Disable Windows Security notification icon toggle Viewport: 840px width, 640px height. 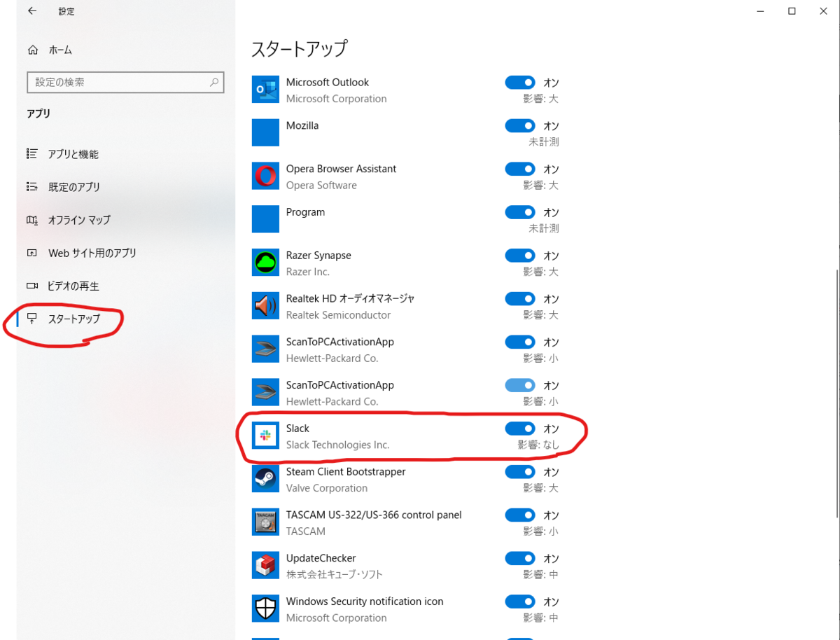(x=520, y=601)
